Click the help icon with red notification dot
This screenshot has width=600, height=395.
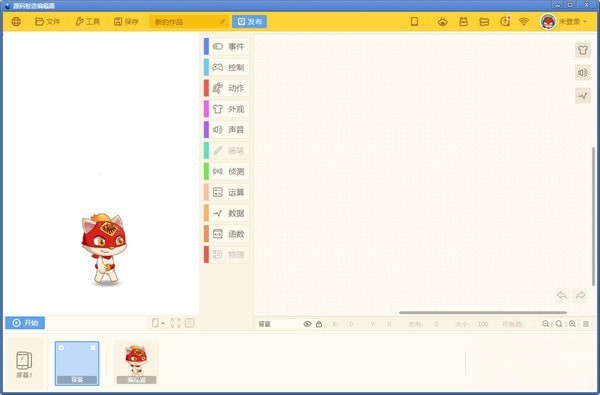505,21
